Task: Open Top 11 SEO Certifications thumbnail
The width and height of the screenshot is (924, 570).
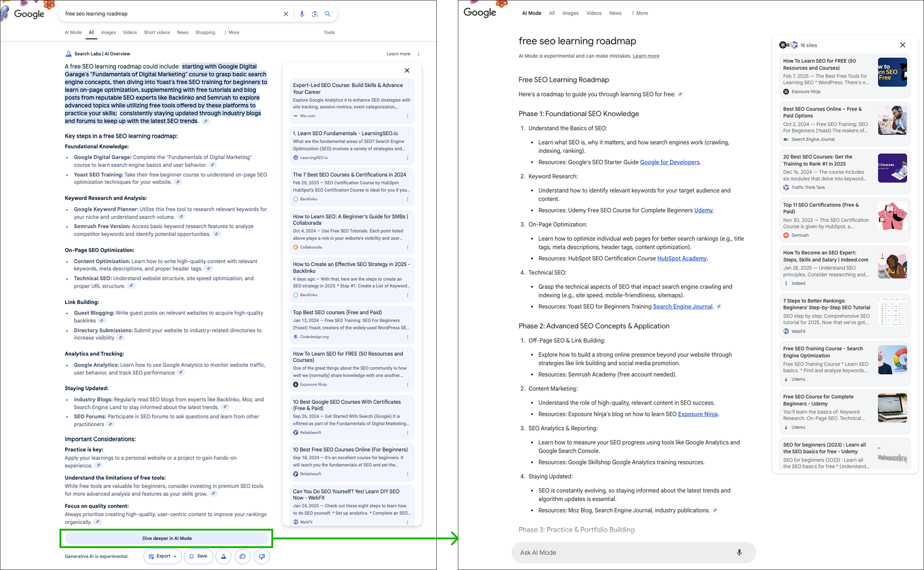Action: pos(892,216)
